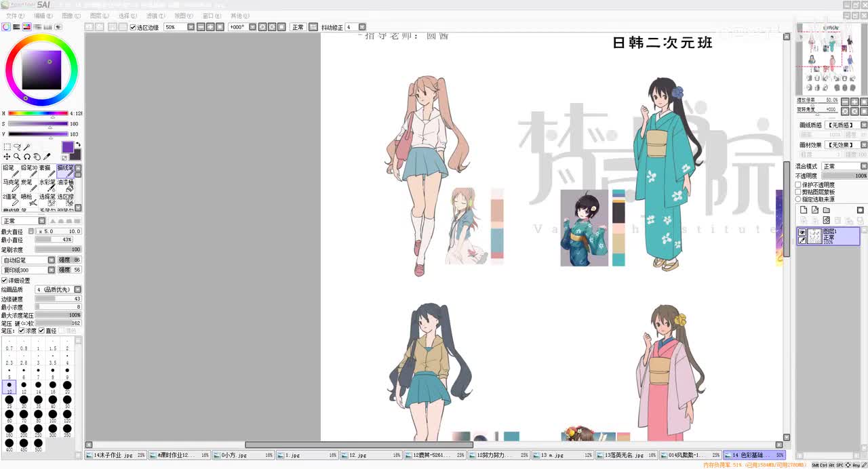This screenshot has width=868, height=469.
Task: Hide 图层1 using the eye icon
Action: click(x=802, y=232)
